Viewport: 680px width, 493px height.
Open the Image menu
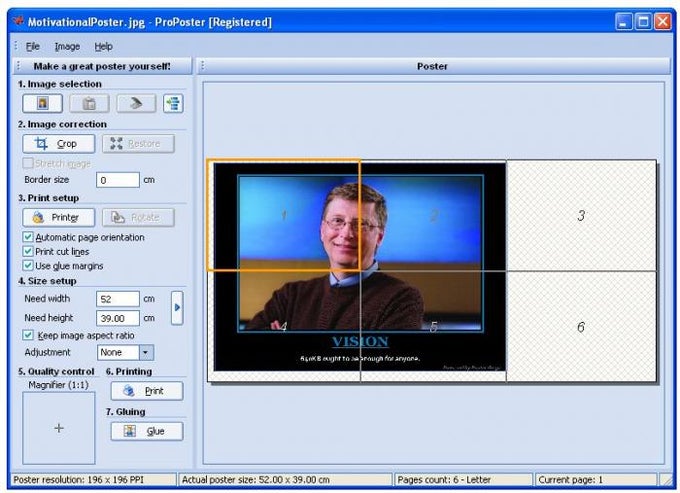coord(67,46)
